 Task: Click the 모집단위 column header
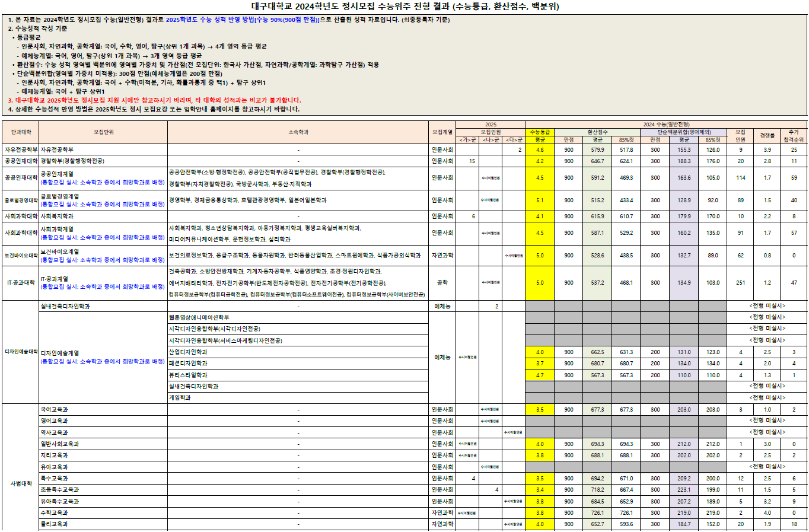pyautogui.click(x=103, y=132)
